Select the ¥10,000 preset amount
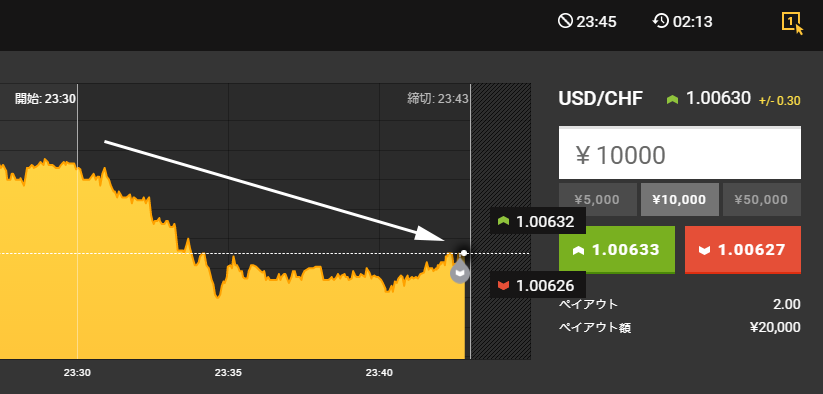The height and width of the screenshot is (394, 823). (679, 199)
